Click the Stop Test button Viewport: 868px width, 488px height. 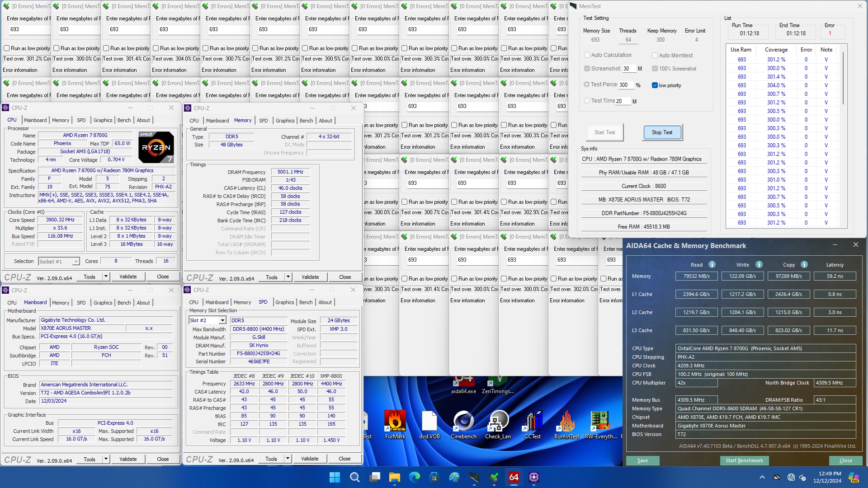662,132
